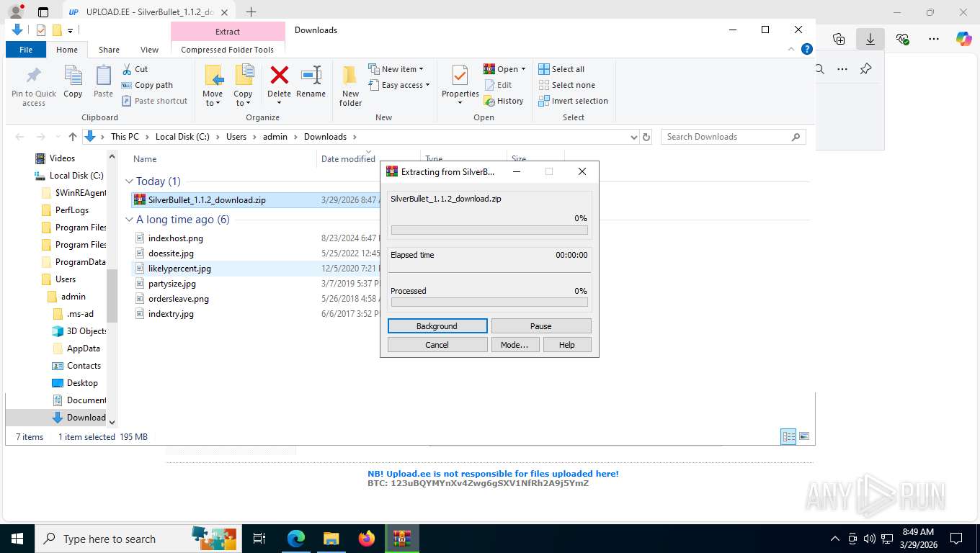Open address bar history dropdown arrow
This screenshot has width=980, height=553.
click(x=633, y=137)
